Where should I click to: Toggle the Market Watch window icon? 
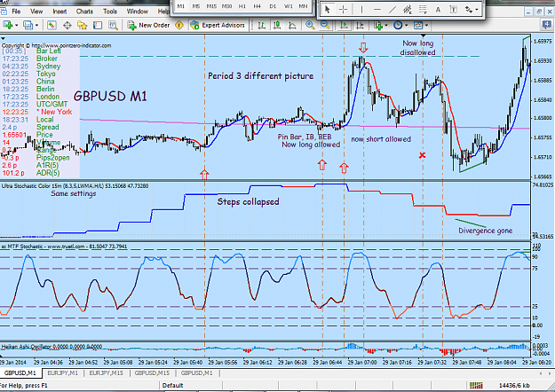(x=52, y=25)
